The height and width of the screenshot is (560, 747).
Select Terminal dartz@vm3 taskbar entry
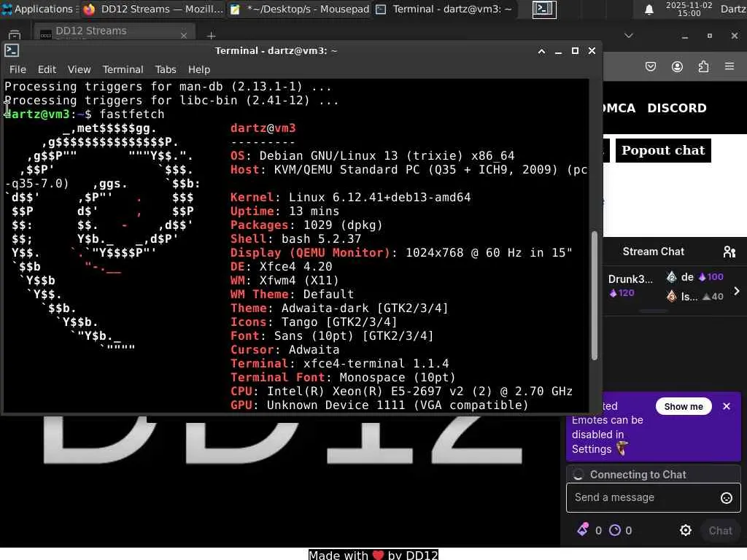click(x=444, y=9)
